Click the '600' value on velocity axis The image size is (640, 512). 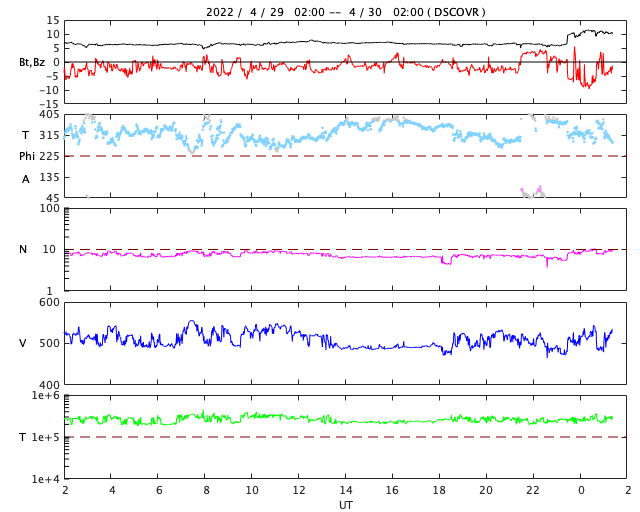49,303
